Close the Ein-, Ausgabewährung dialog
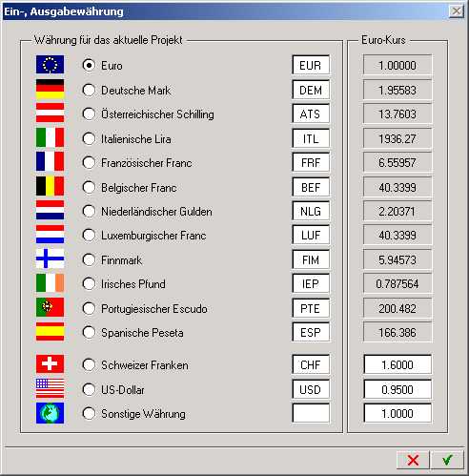The height and width of the screenshot is (476, 469). [x=457, y=11]
